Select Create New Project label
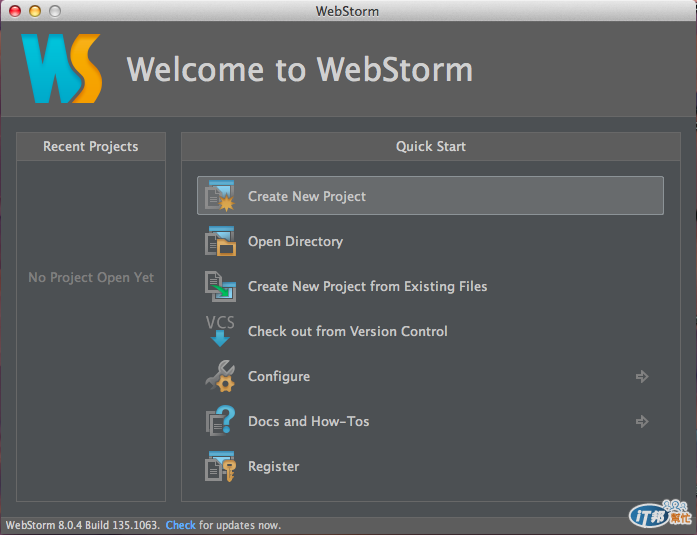This screenshot has height=535, width=697. tap(307, 196)
